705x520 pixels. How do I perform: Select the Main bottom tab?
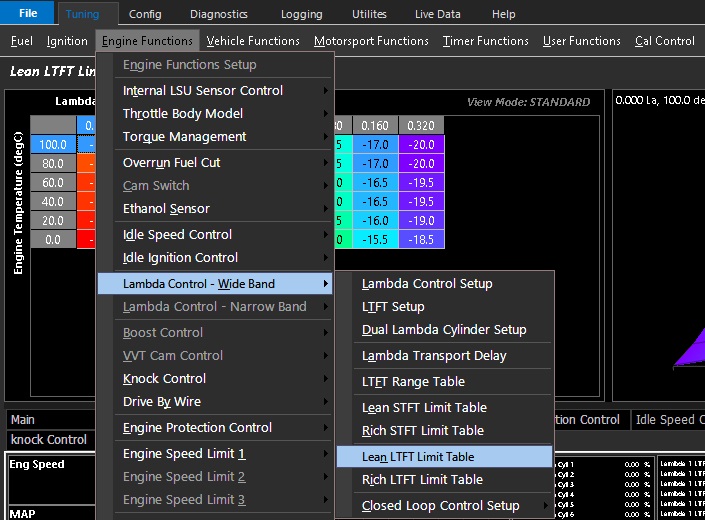[23, 421]
